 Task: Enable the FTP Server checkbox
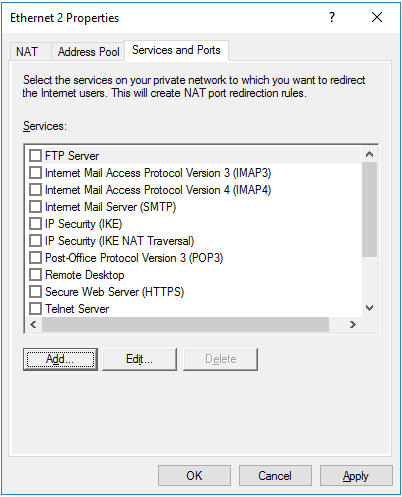(35, 156)
